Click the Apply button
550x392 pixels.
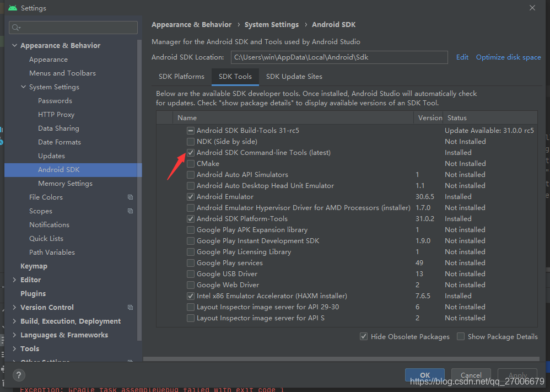pos(517,375)
